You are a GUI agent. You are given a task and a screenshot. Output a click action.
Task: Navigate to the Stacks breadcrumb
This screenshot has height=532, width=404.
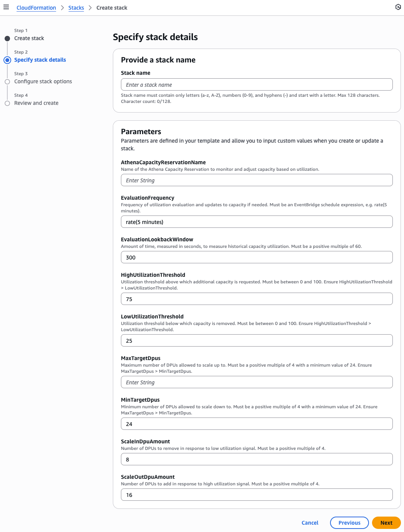point(76,8)
